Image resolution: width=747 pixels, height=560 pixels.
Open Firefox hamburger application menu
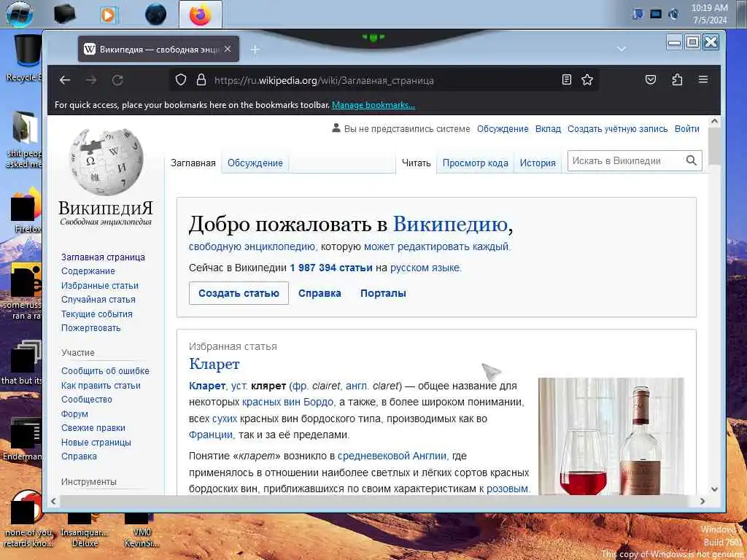pyautogui.click(x=703, y=79)
